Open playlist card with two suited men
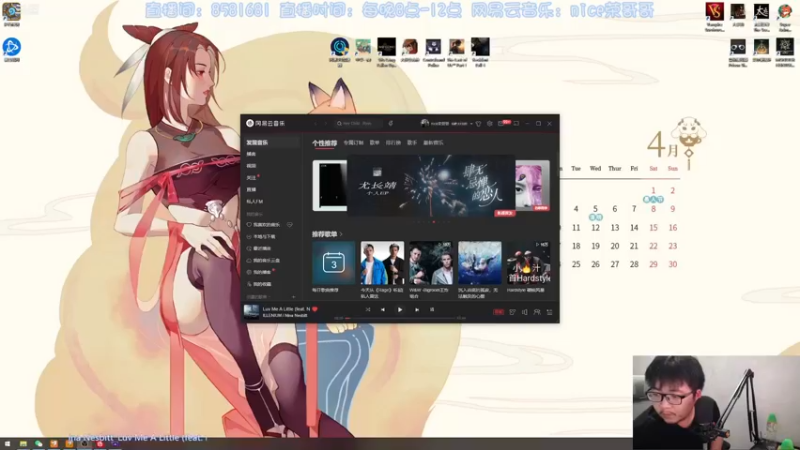Viewport: 800px width, 450px height. pos(431,263)
